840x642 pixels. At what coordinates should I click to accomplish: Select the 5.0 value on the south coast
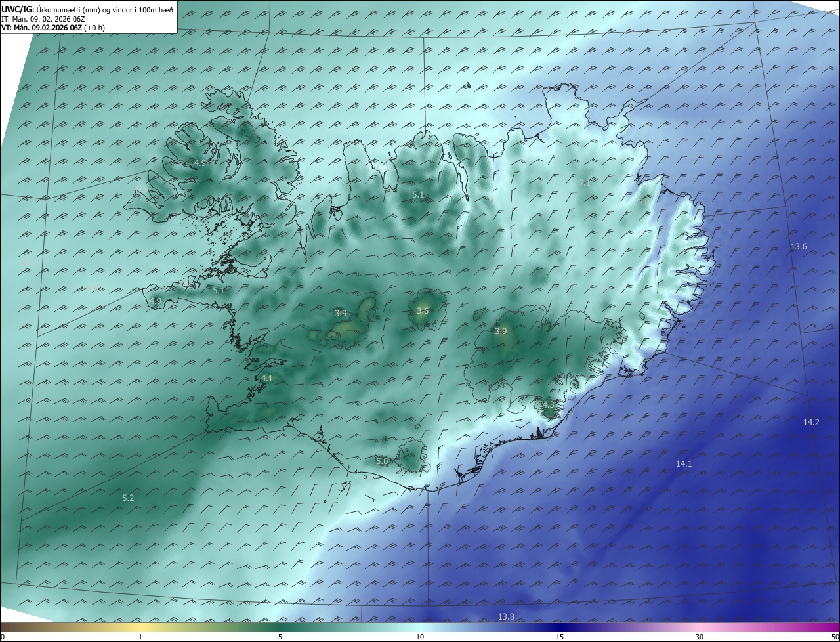click(x=382, y=462)
